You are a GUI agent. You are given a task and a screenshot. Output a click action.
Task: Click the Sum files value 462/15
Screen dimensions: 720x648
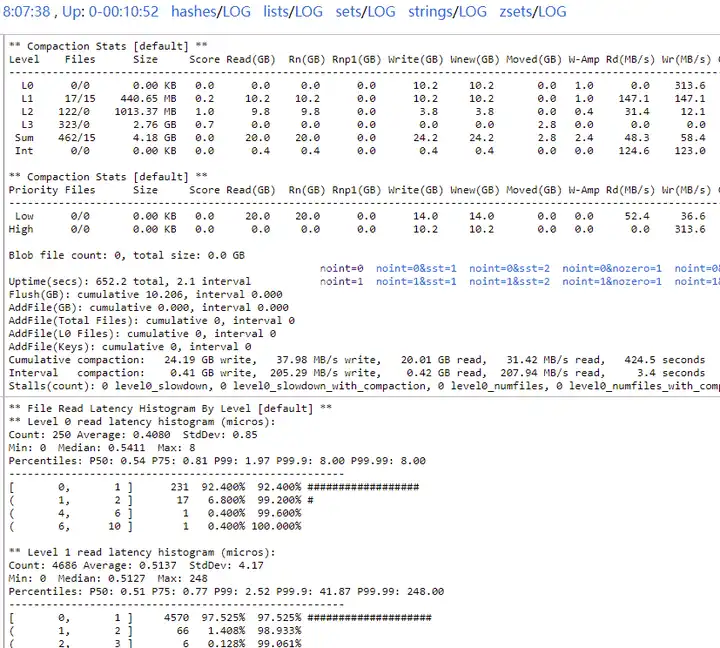[77, 138]
